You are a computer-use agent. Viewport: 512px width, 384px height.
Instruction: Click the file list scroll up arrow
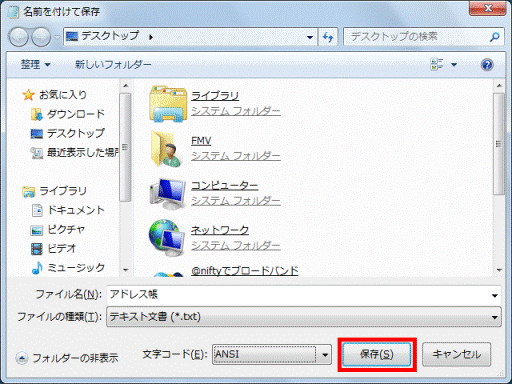point(499,86)
